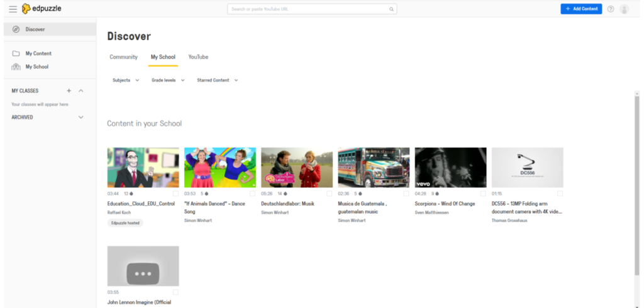
Task: Click author name Raffael Koch
Action: [x=119, y=212]
